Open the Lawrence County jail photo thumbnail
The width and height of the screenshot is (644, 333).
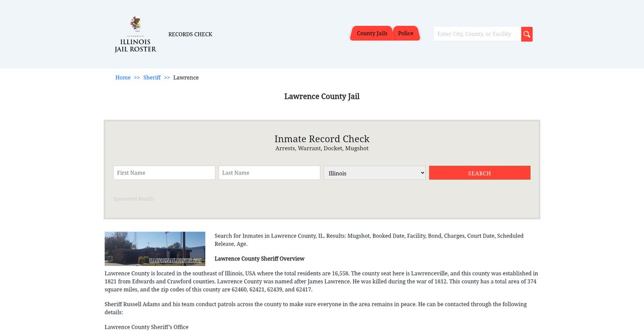coord(155,249)
